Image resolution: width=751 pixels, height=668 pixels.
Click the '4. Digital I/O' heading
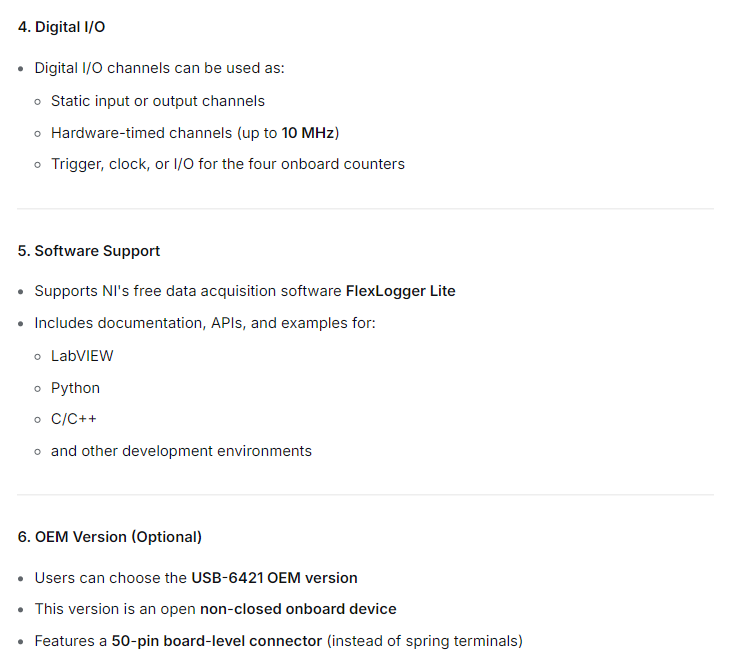61,27
